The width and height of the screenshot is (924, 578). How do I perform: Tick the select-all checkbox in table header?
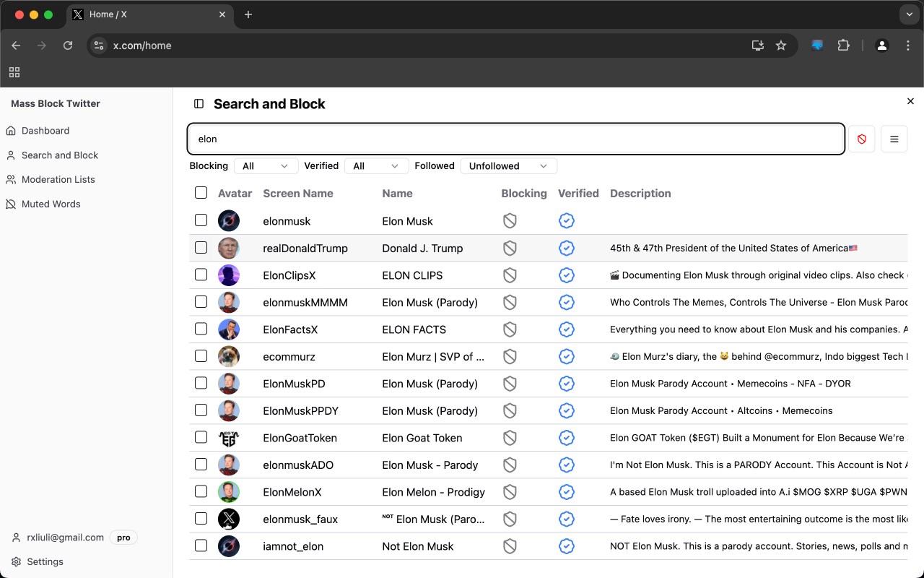[x=201, y=193]
